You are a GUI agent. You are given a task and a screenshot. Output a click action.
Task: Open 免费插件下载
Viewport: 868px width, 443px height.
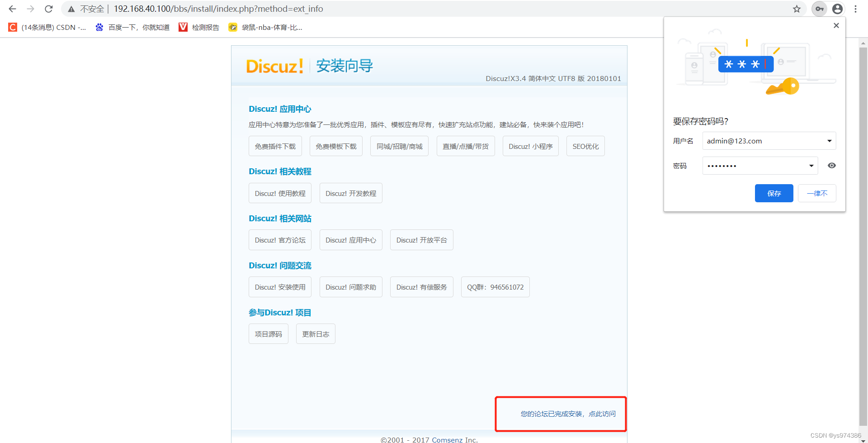pyautogui.click(x=275, y=146)
